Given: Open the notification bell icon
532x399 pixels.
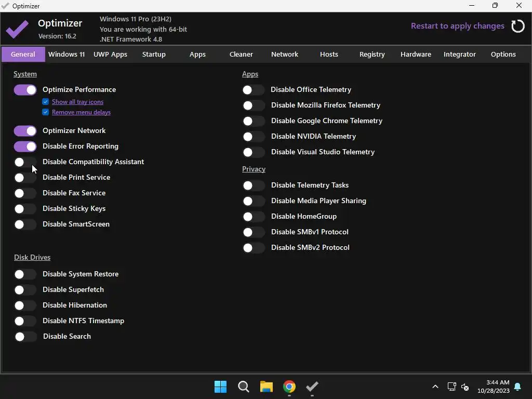Looking at the screenshot, I should click(x=518, y=387).
